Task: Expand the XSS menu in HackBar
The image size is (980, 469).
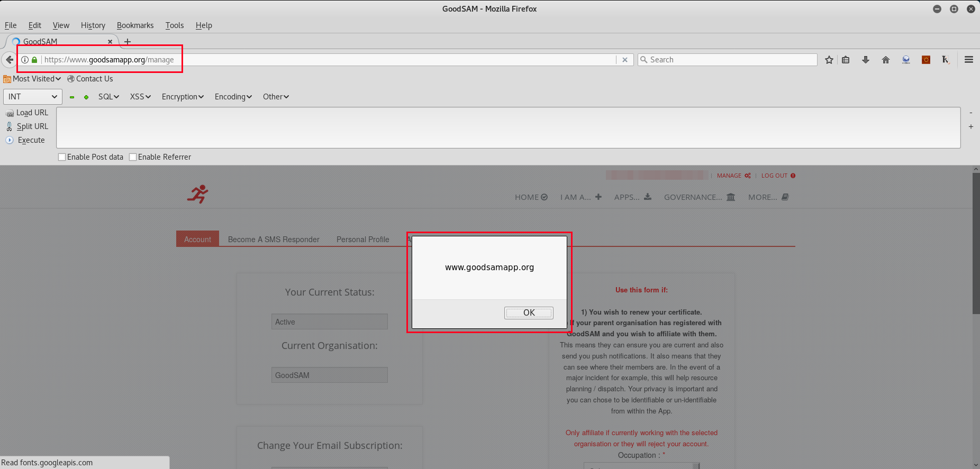Action: tap(140, 97)
